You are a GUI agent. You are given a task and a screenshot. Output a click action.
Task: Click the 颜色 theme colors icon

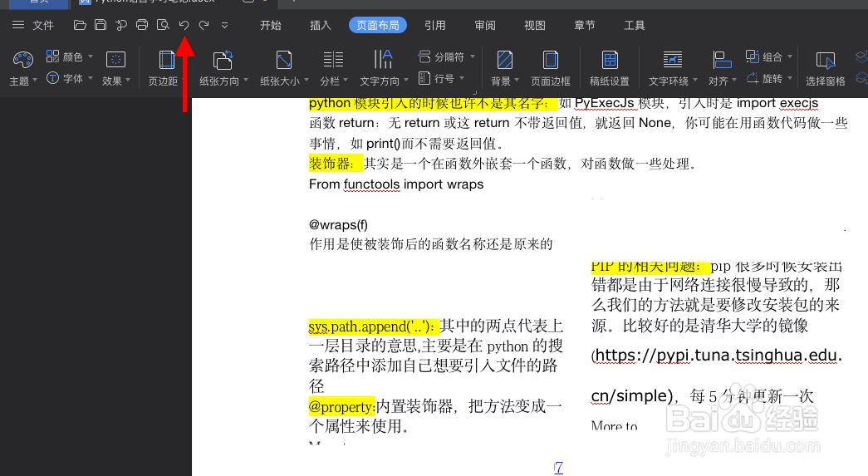(52, 56)
